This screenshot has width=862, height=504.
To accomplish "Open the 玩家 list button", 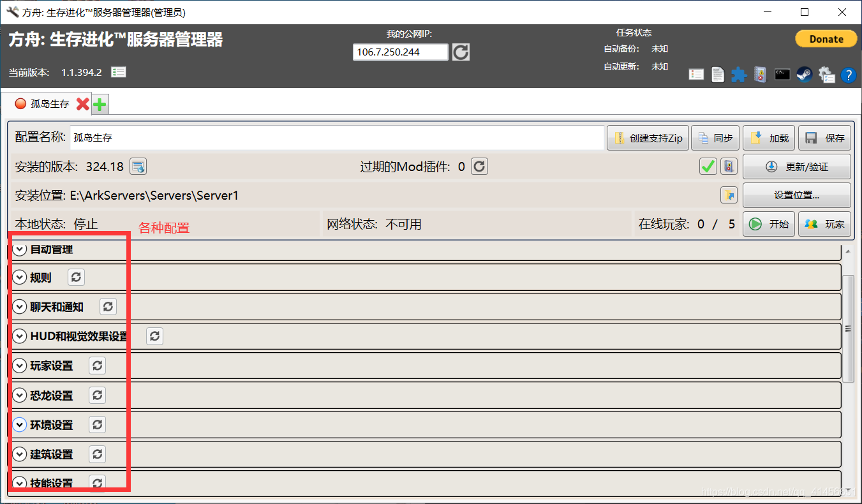I will point(825,224).
